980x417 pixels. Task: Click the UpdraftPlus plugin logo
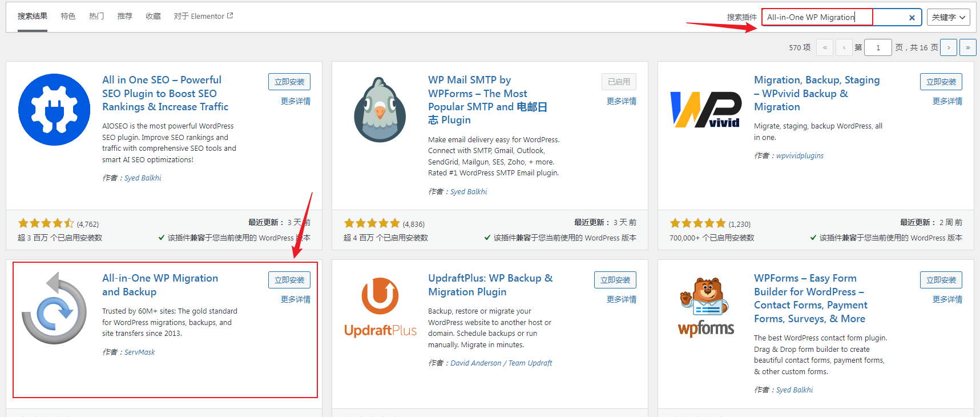tap(380, 307)
